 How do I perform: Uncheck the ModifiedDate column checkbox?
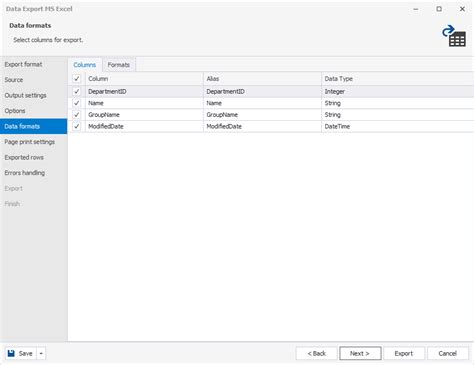pos(77,126)
